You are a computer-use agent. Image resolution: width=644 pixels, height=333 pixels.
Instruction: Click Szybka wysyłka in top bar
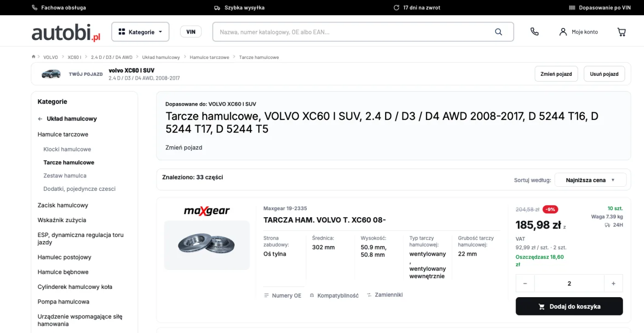pyautogui.click(x=239, y=8)
